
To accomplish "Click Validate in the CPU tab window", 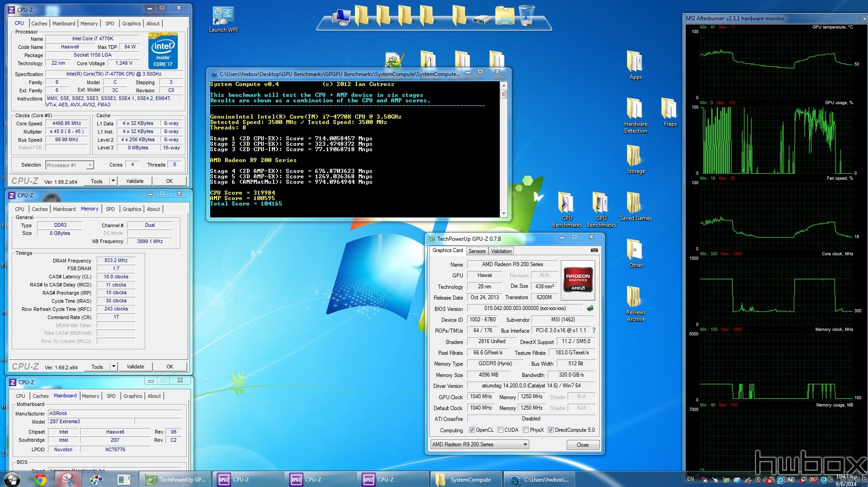I will (x=135, y=181).
